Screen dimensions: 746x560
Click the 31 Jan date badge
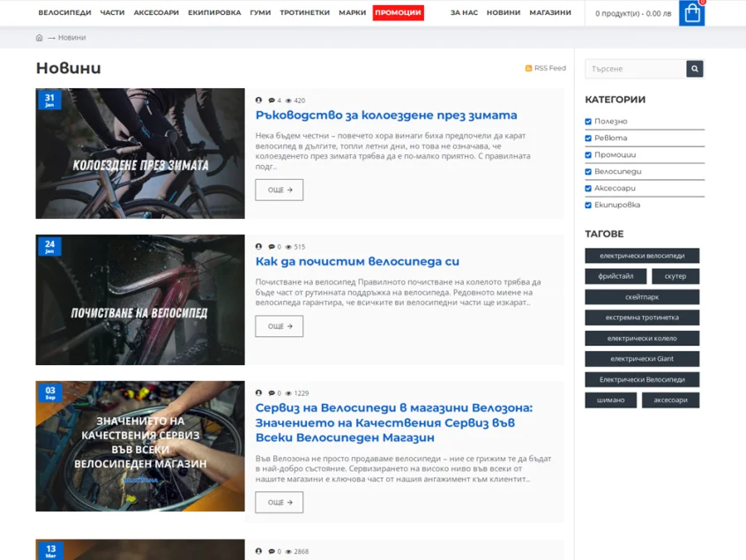tap(49, 100)
